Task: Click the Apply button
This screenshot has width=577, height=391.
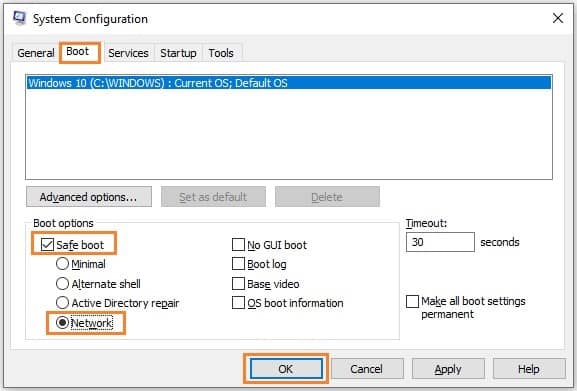Action: (448, 369)
